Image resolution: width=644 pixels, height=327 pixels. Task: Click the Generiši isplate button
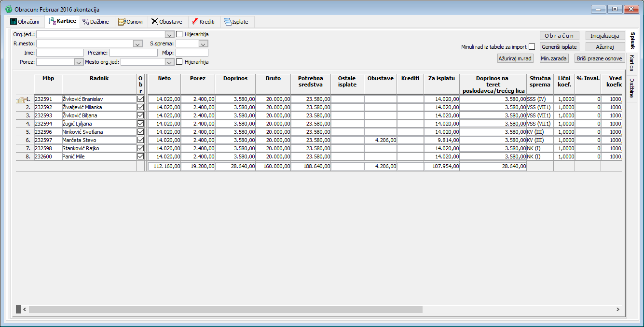coord(559,47)
